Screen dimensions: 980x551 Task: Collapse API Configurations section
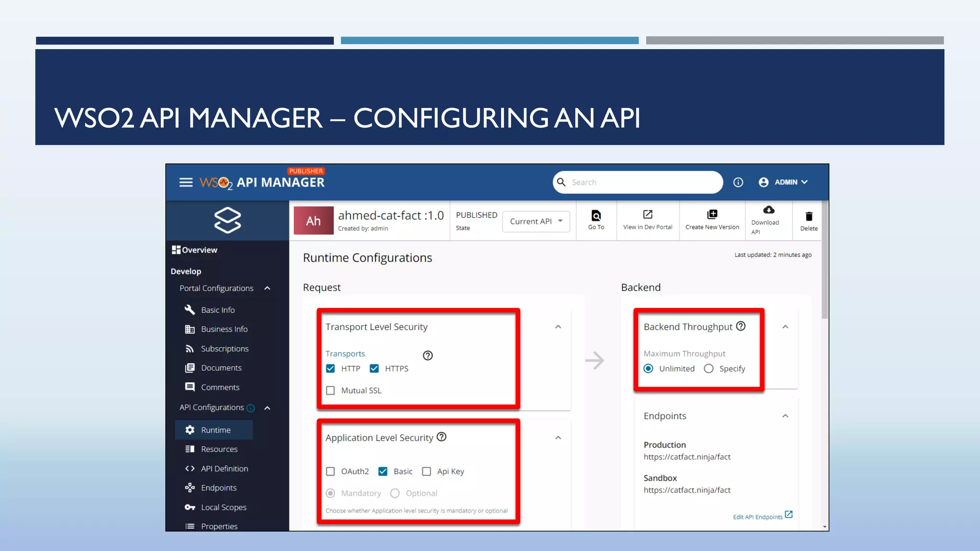267,408
